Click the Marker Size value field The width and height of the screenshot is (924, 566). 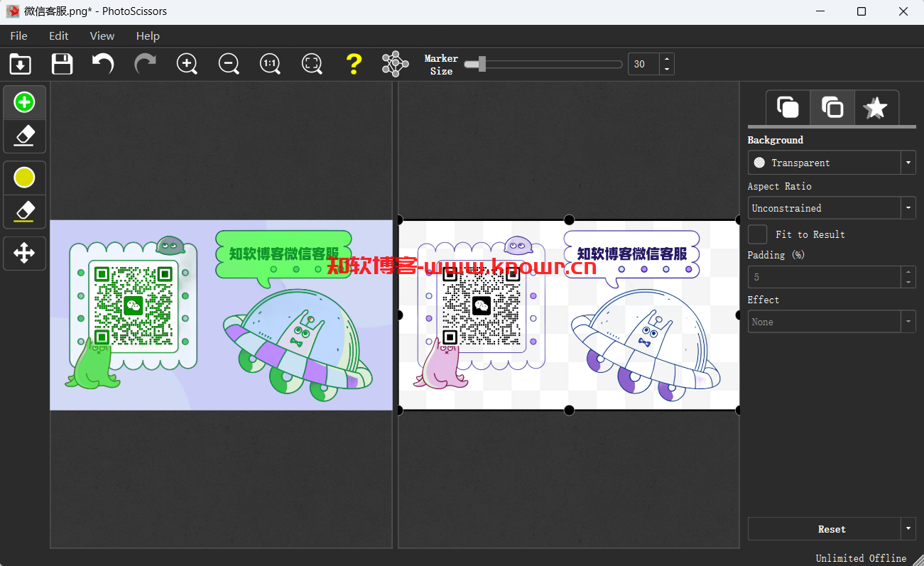coord(643,64)
